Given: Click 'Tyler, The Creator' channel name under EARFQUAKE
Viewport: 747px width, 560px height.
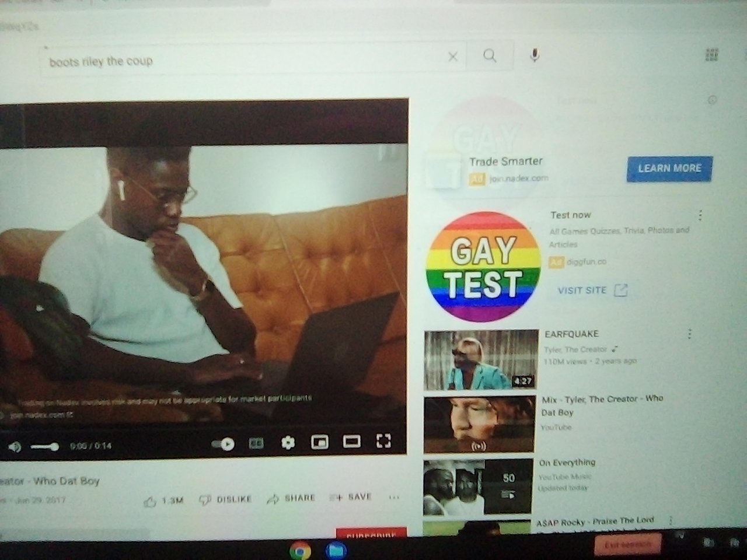Looking at the screenshot, I should (x=575, y=349).
